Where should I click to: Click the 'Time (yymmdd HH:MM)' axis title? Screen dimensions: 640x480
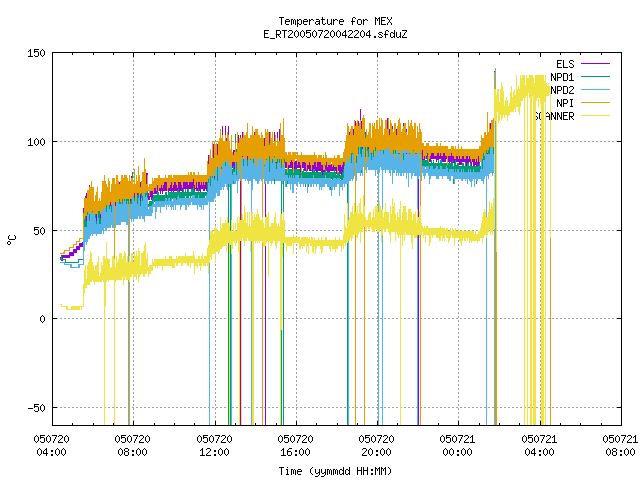(x=335, y=471)
